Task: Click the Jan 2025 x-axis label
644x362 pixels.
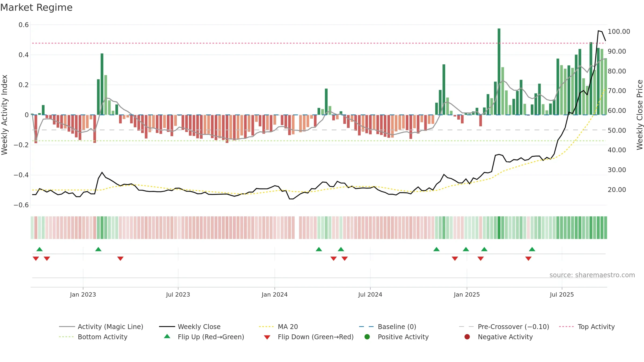Action: (x=467, y=294)
